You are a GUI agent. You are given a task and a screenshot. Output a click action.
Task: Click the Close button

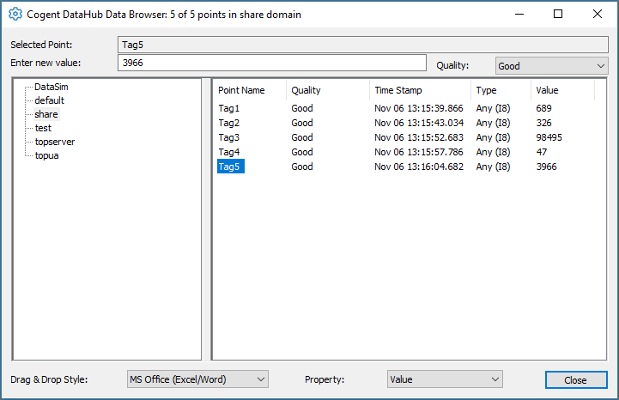pyautogui.click(x=576, y=380)
